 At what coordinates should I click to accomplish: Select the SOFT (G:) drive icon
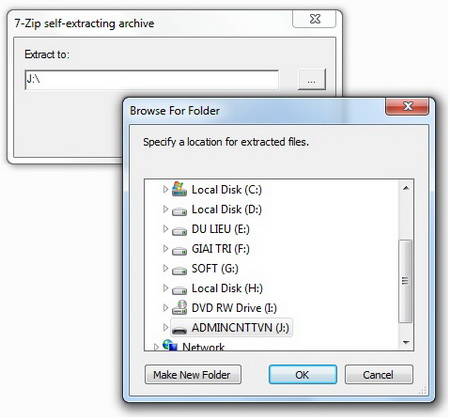(x=179, y=270)
